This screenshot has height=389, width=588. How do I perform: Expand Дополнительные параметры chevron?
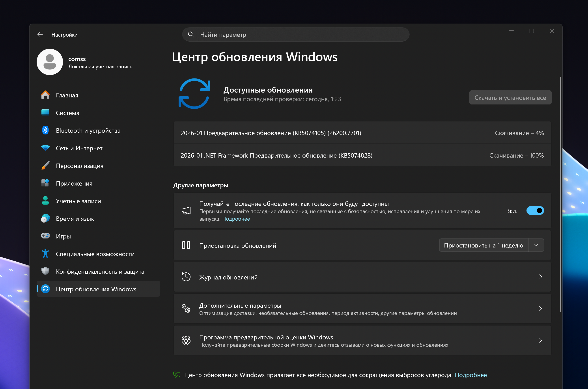click(540, 309)
